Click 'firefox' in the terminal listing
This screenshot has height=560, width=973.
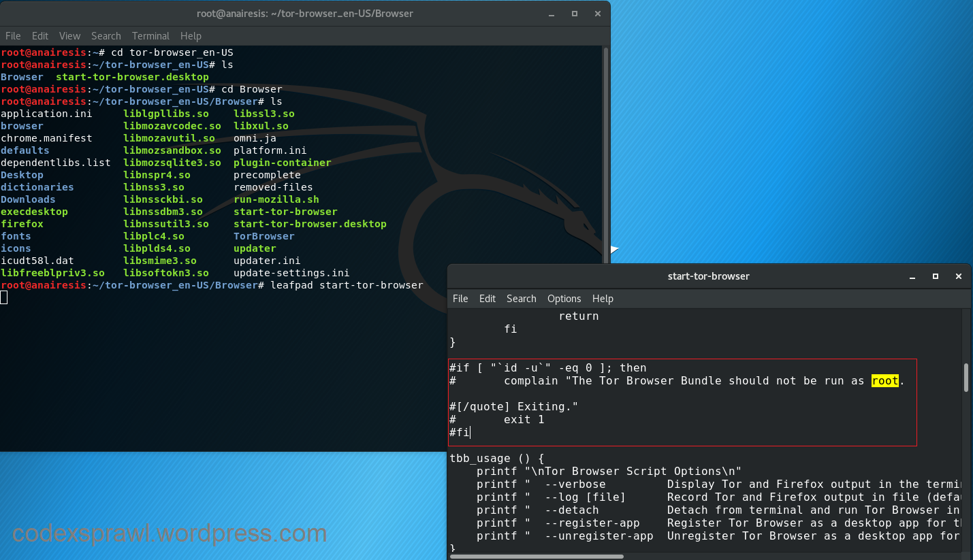pos(22,224)
